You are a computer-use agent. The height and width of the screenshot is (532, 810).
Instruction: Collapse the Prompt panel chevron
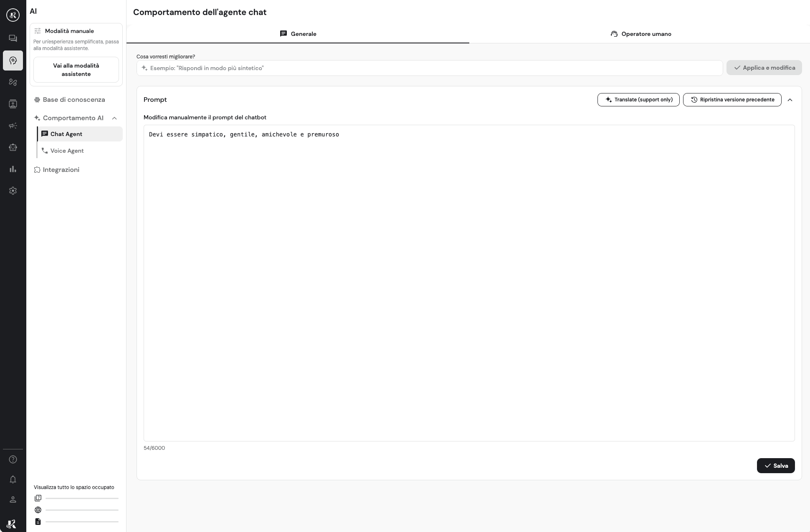coord(790,100)
